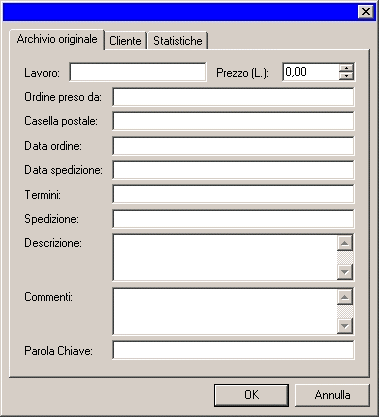This screenshot has height=417, width=379.
Task: Close the dialog with X button
Action: (366, 12)
